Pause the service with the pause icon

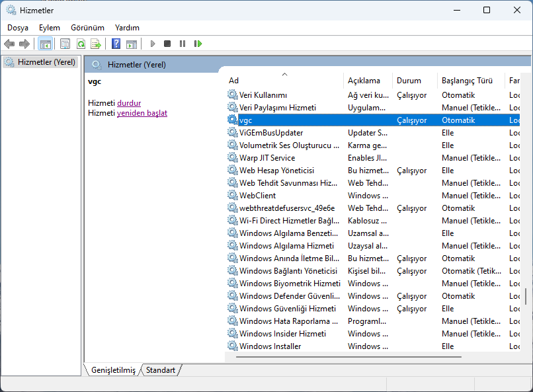pos(183,44)
